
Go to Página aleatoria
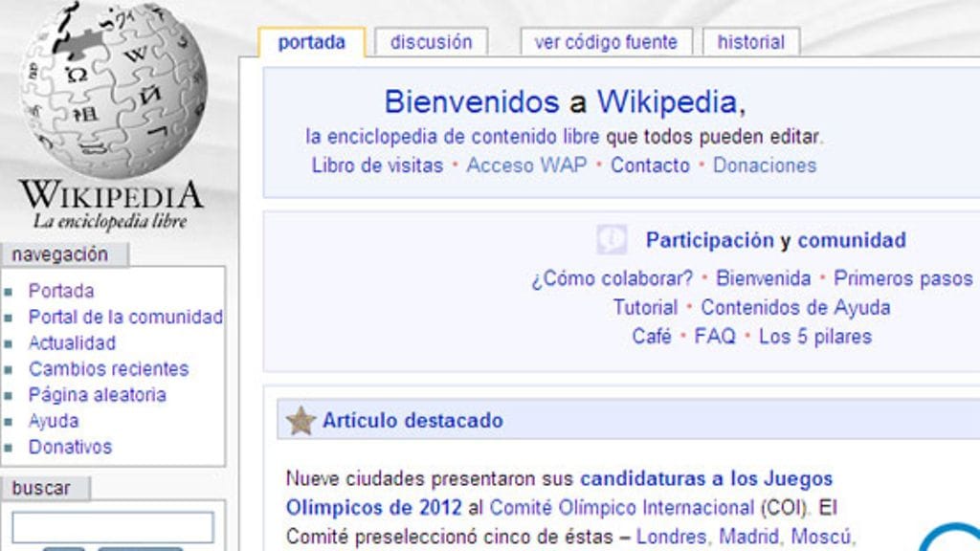tap(97, 394)
